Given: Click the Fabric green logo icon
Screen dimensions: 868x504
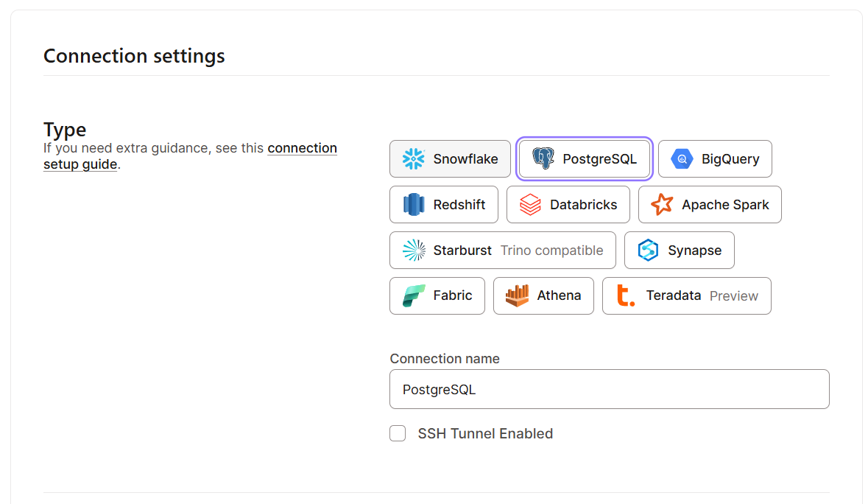Looking at the screenshot, I should (x=414, y=296).
